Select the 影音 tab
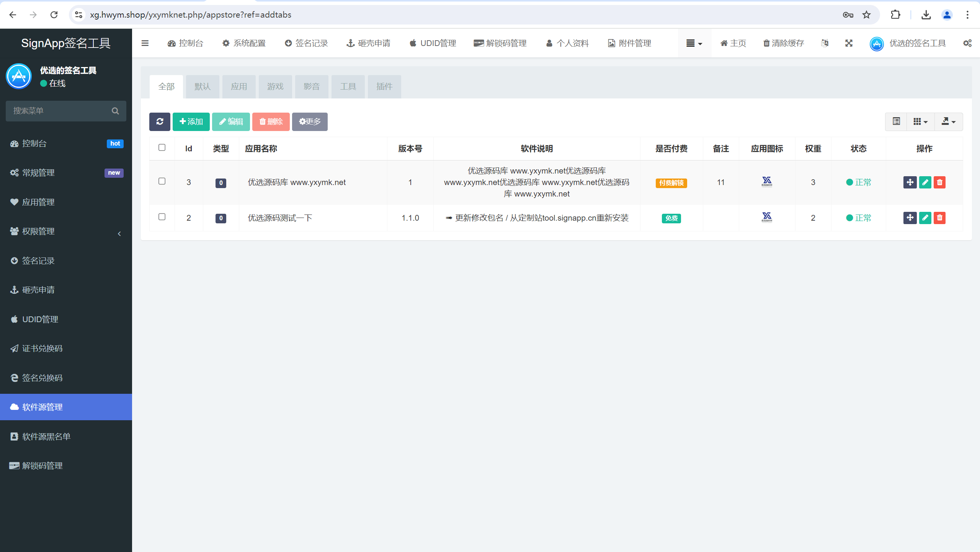This screenshot has width=980, height=552. tap(312, 87)
